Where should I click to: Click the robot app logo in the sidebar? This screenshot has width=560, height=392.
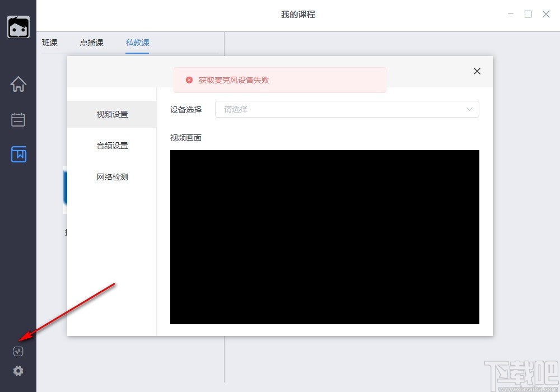18,26
